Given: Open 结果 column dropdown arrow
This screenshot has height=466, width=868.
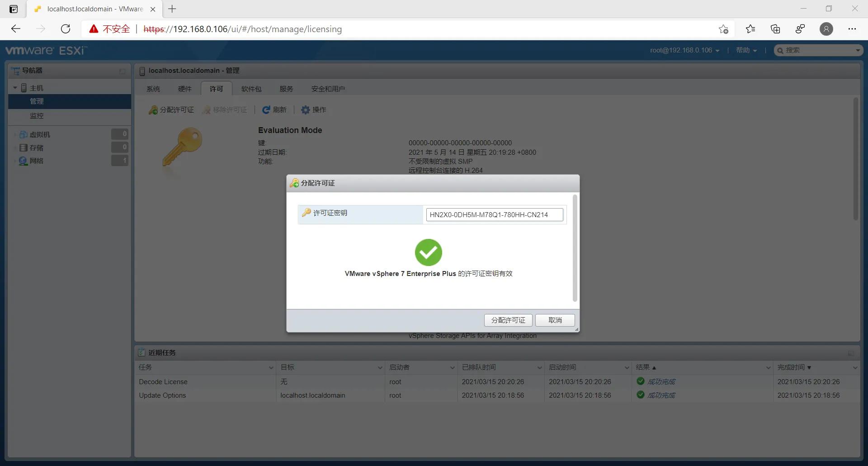Looking at the screenshot, I should 768,367.
